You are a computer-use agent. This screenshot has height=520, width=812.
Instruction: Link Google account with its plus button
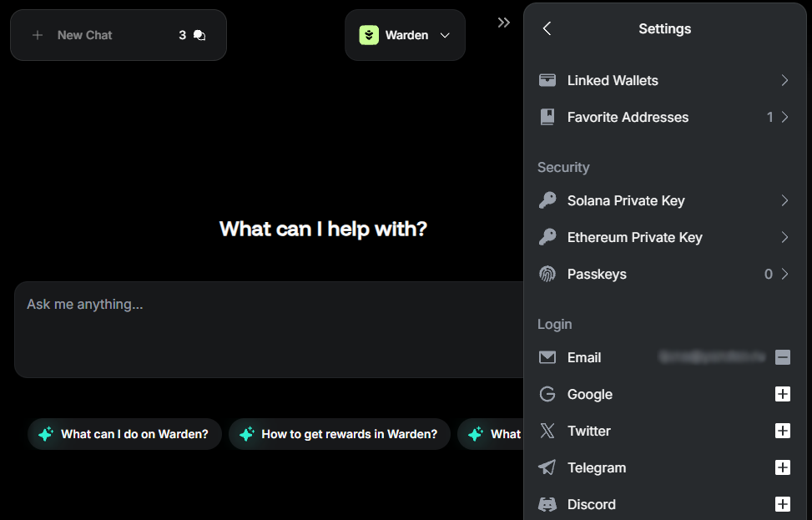pos(783,394)
